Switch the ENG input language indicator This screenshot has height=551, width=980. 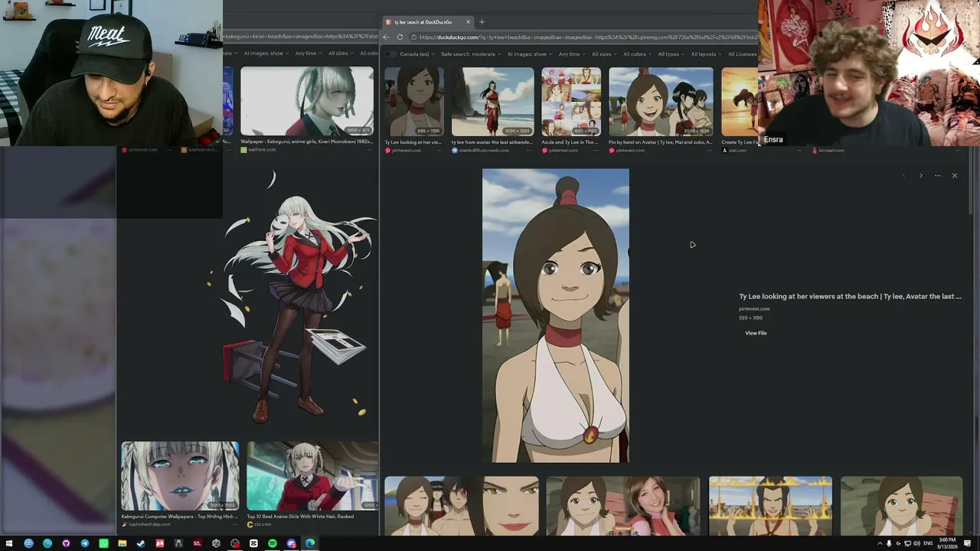928,543
